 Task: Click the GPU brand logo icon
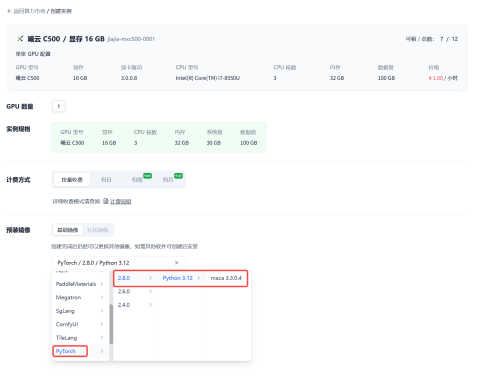pyautogui.click(x=20, y=39)
